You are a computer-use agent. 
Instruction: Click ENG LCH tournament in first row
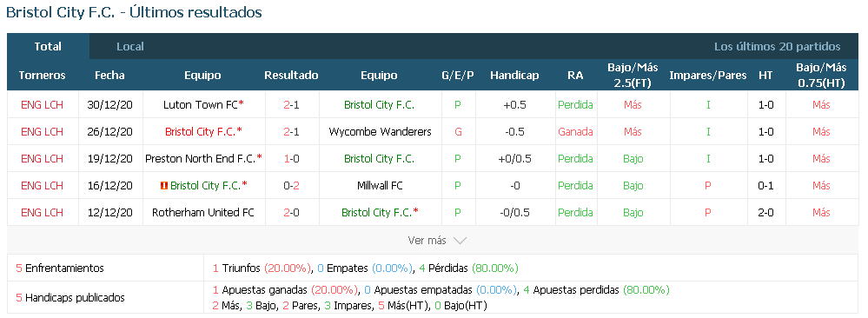[x=42, y=105]
